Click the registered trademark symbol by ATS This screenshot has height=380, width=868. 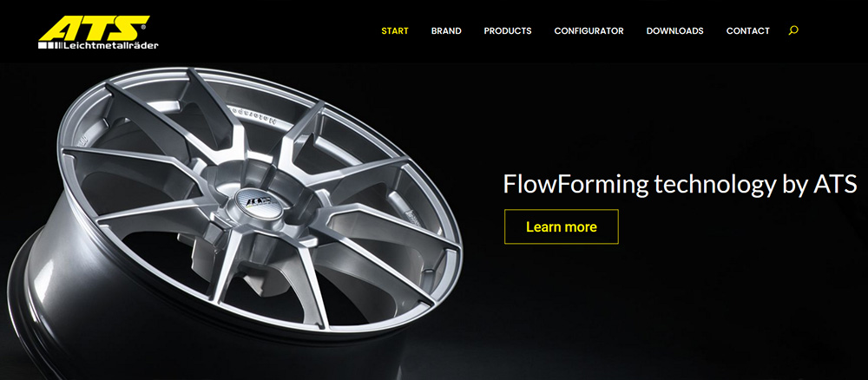tap(144, 26)
